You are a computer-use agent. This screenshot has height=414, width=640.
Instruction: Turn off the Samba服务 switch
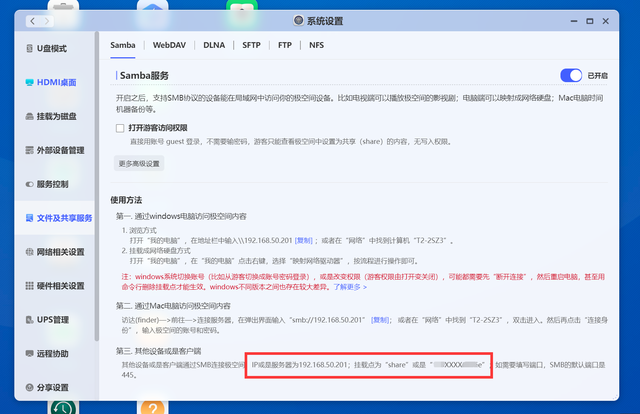coord(571,76)
